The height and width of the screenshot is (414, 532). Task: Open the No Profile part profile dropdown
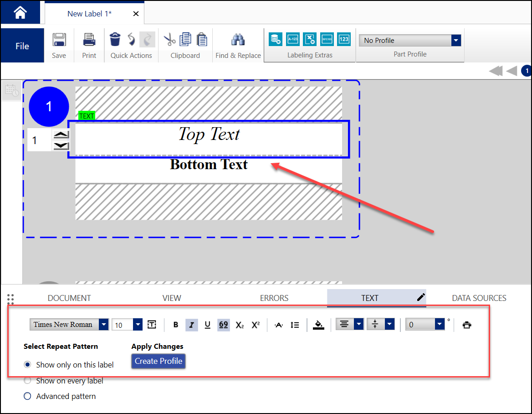(x=456, y=41)
